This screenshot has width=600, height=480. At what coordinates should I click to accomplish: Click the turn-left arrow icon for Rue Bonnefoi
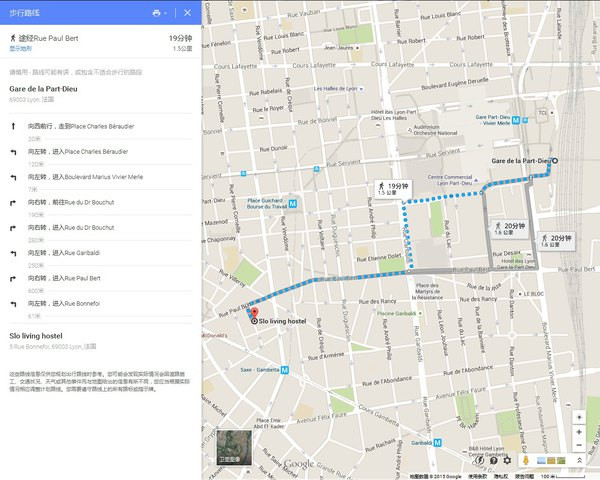pos(13,304)
